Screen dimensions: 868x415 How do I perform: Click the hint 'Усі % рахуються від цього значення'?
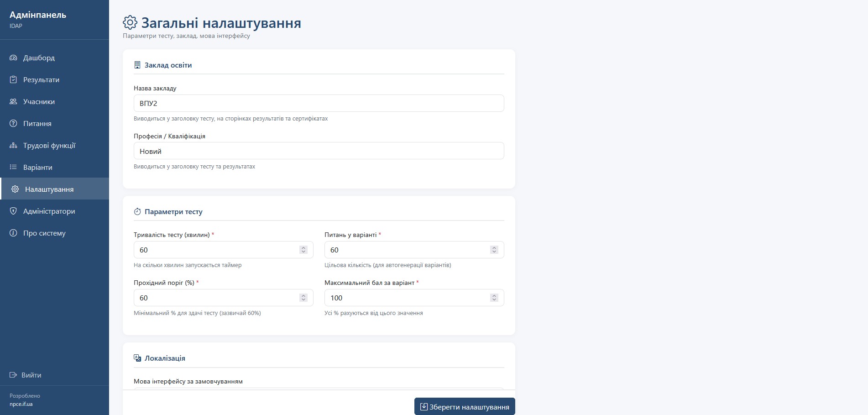tap(374, 313)
